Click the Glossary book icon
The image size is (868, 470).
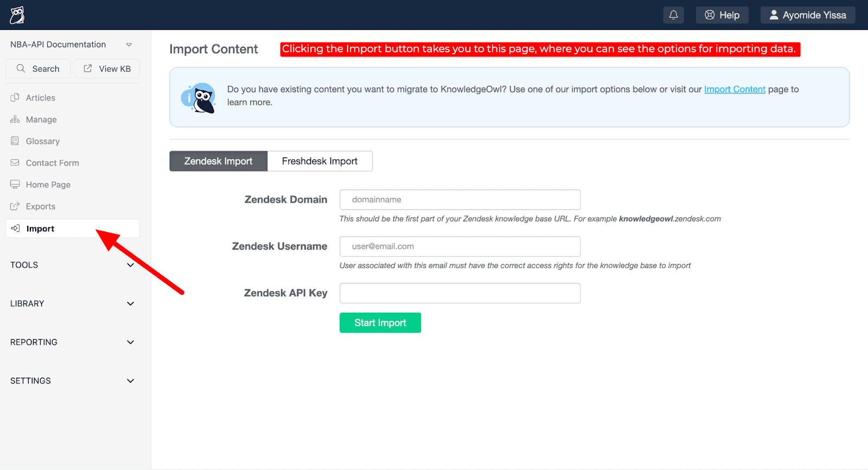coord(15,141)
